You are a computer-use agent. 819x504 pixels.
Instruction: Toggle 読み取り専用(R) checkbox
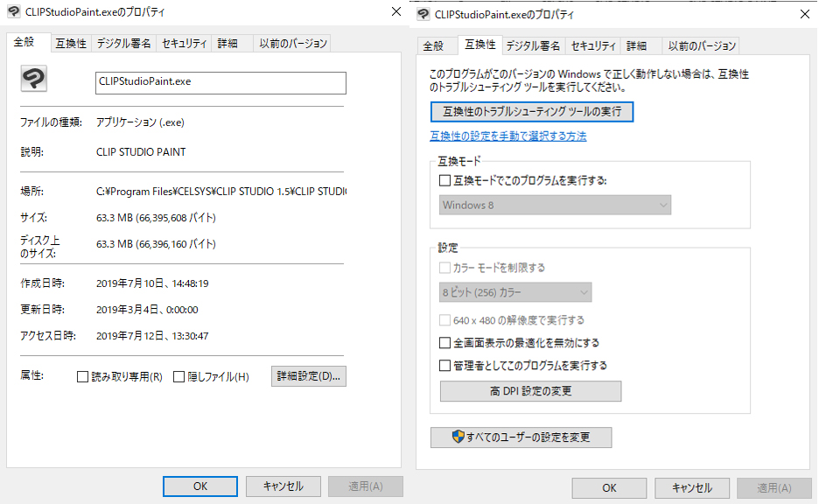click(x=82, y=376)
